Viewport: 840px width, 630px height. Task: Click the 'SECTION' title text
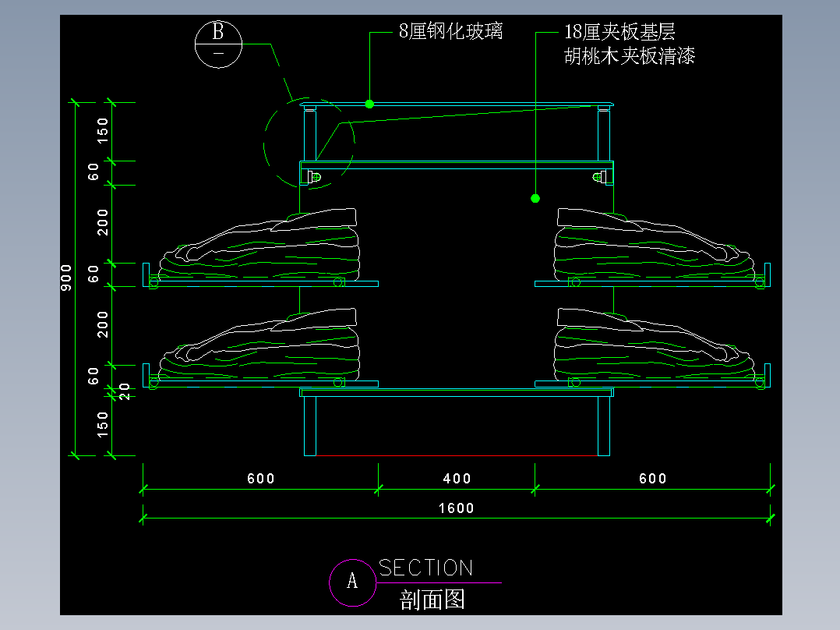click(426, 568)
